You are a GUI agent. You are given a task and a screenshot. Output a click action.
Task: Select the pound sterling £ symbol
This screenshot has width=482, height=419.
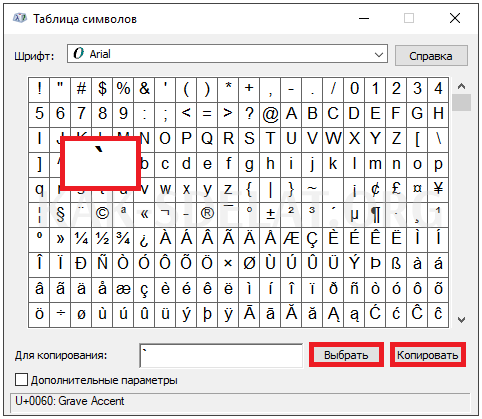(x=396, y=189)
